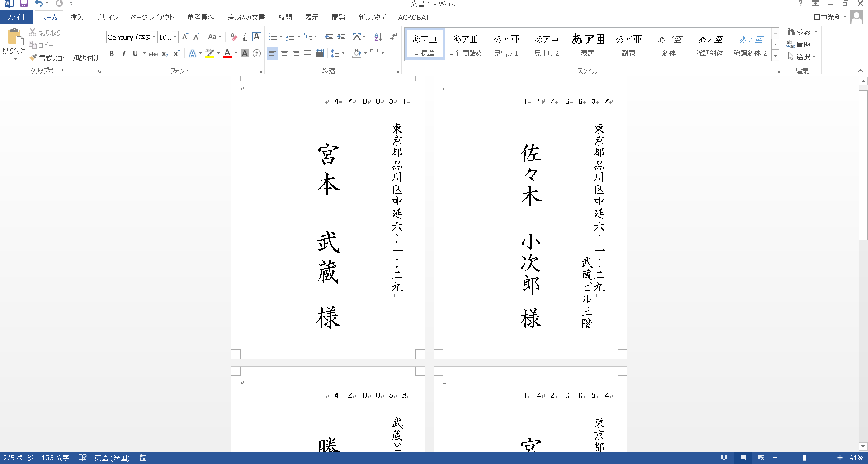
Task: Click the spelling check icon in status bar
Action: point(82,458)
